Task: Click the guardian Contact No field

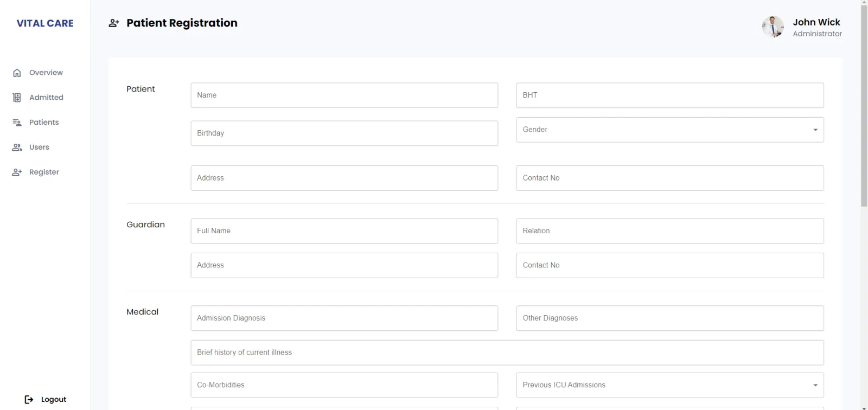Action: 670,266
